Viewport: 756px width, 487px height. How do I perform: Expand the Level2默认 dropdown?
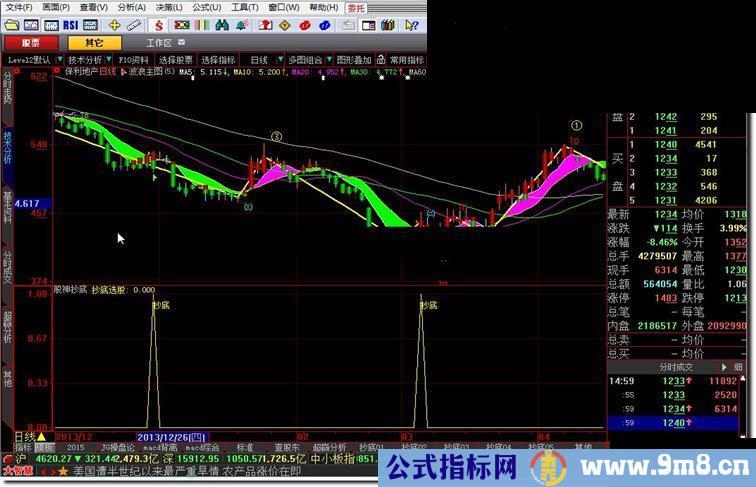29,59
